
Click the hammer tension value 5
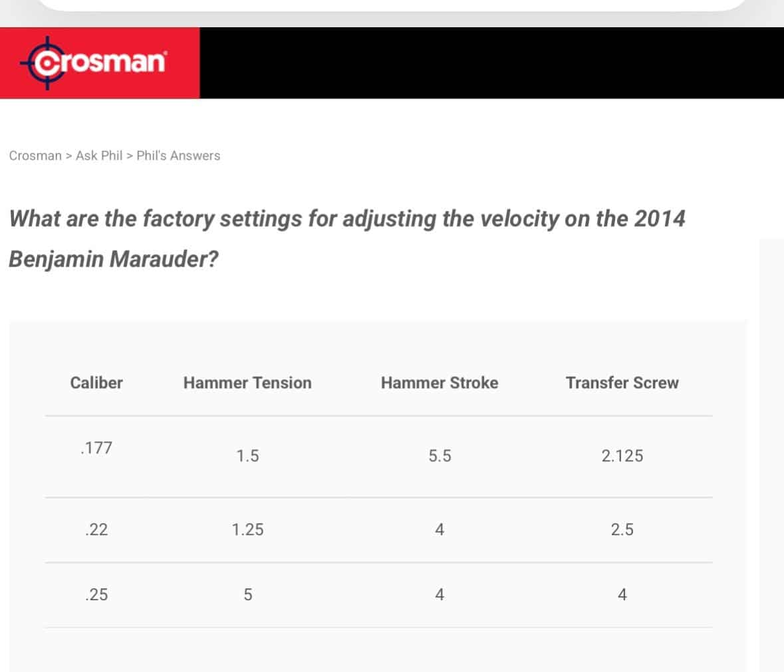click(x=247, y=595)
